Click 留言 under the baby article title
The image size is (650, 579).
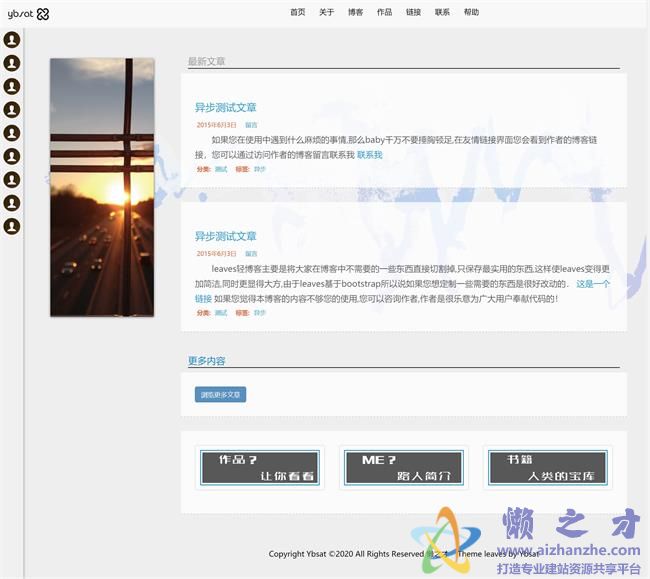[251, 125]
